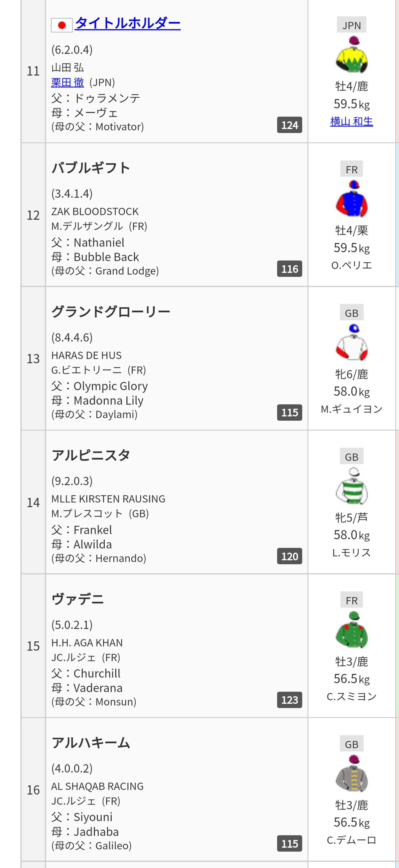Open trainer 栗田 徹 link

tap(67, 82)
